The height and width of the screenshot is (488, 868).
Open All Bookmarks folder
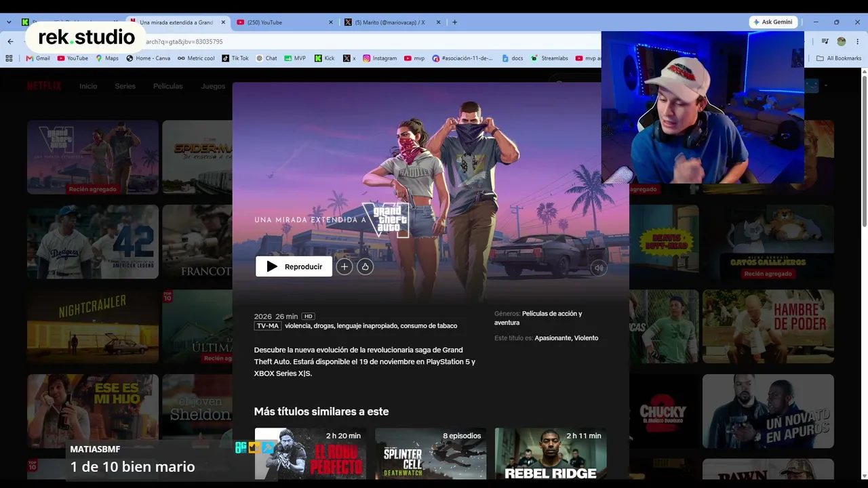click(839, 58)
